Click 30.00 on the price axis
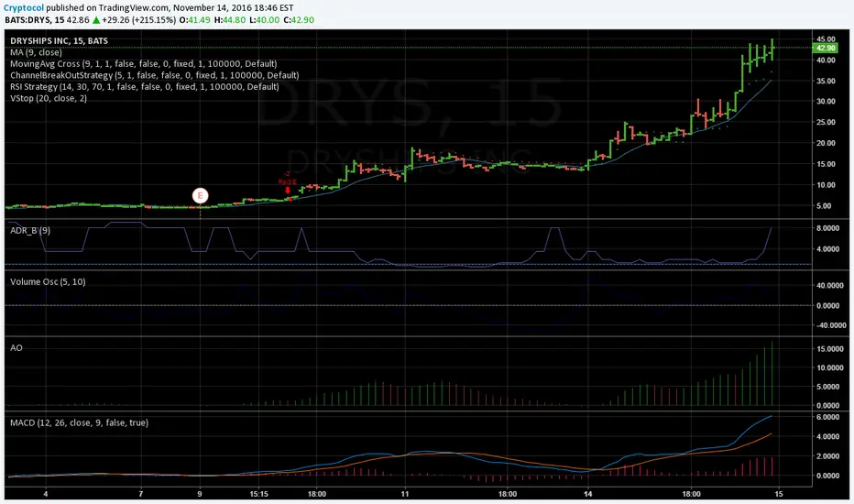Image resolution: width=854 pixels, height=504 pixels. point(826,102)
